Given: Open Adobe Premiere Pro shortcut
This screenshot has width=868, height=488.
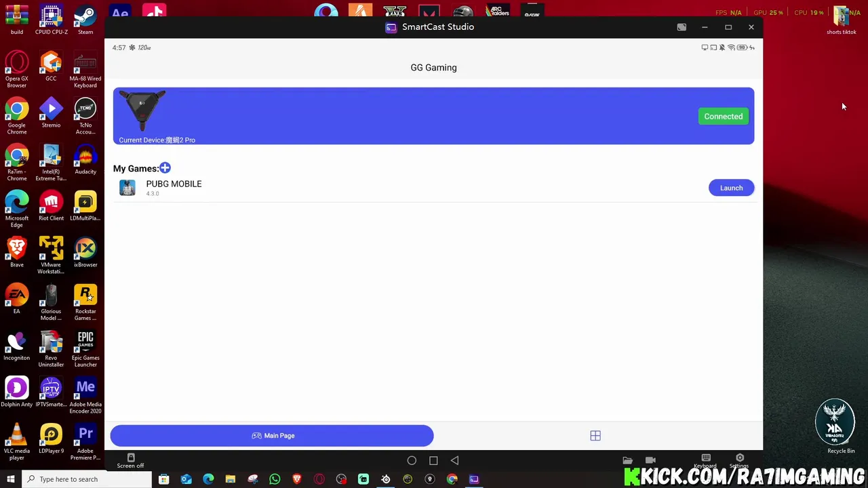Looking at the screenshot, I should [x=85, y=443].
